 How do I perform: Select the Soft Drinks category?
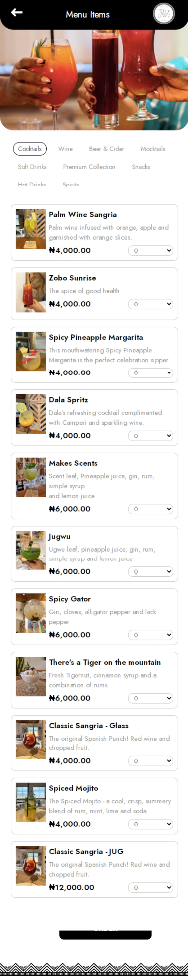click(x=32, y=167)
